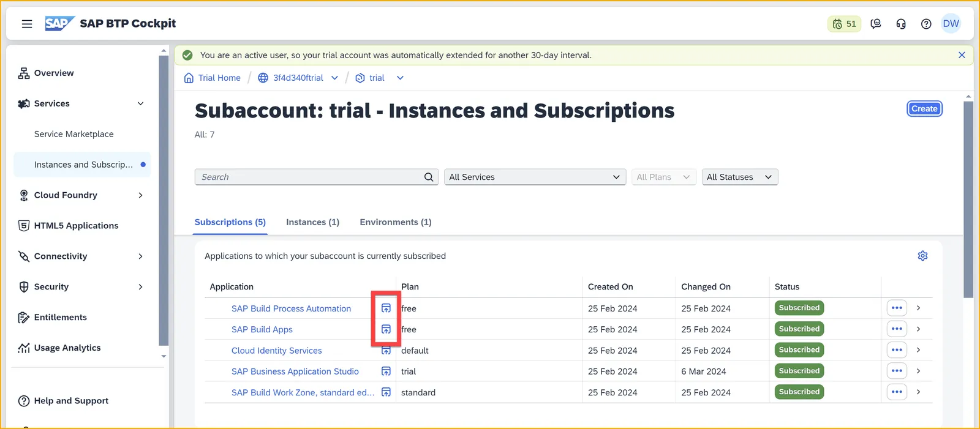Switch to the Instances (1) tab
The height and width of the screenshot is (429, 980).
click(312, 222)
